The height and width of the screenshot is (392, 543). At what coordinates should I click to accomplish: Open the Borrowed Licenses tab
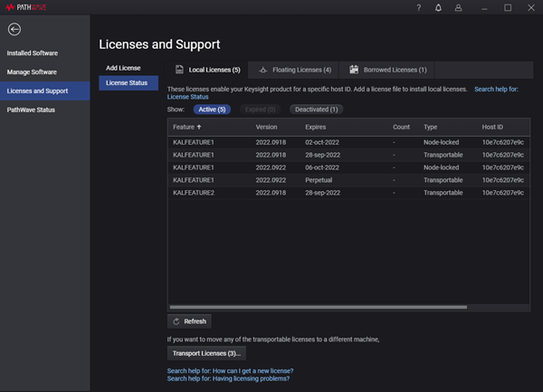(388, 70)
